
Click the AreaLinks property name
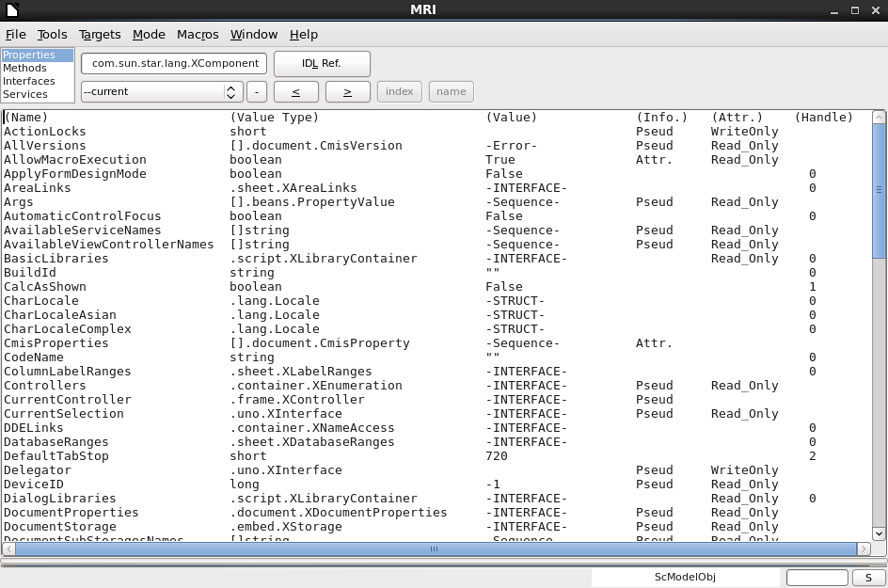[38, 188]
